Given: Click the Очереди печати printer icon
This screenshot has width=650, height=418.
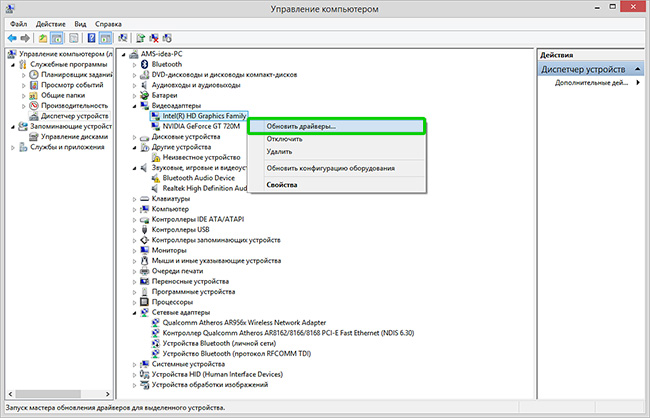Looking at the screenshot, I should point(144,271).
